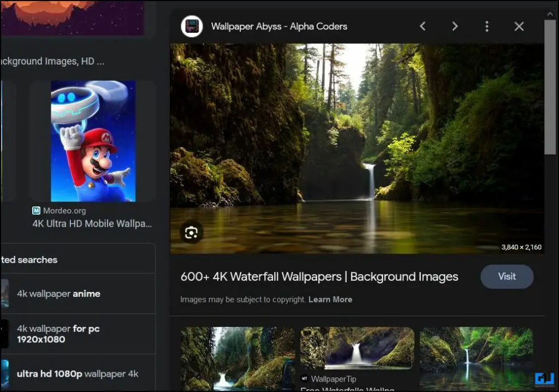Select related search 4k wallpaper for pc 1920x1080

pyautogui.click(x=78, y=334)
